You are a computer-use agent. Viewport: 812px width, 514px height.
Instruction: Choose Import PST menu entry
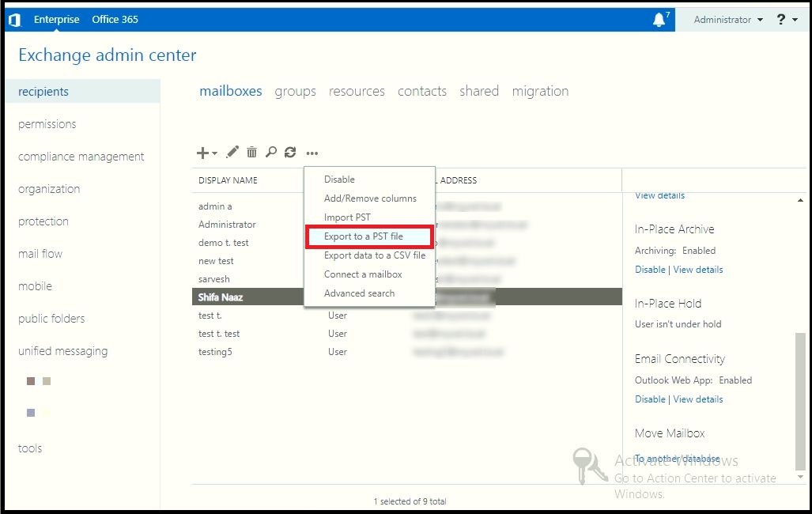369,217
